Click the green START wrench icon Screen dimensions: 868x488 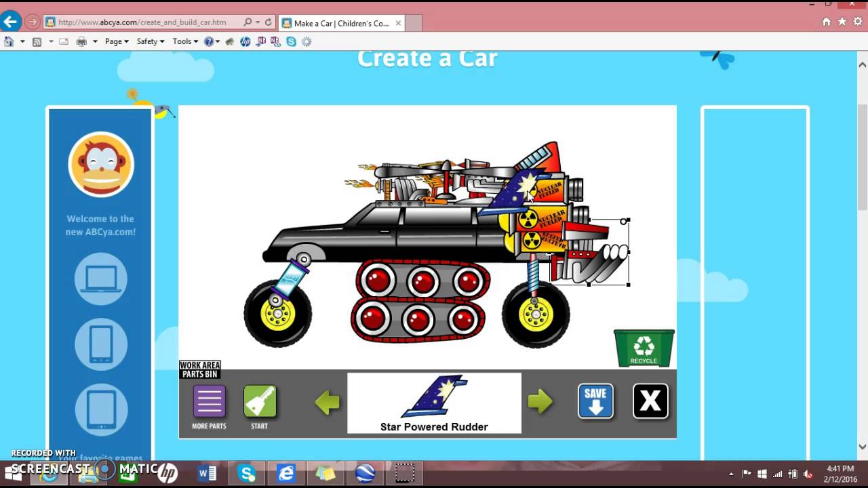(260, 401)
